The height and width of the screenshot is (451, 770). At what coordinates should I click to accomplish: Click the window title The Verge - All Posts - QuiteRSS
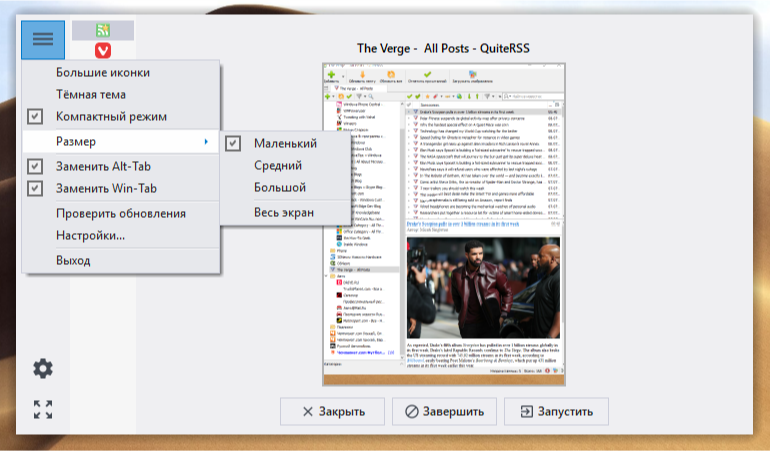point(443,48)
